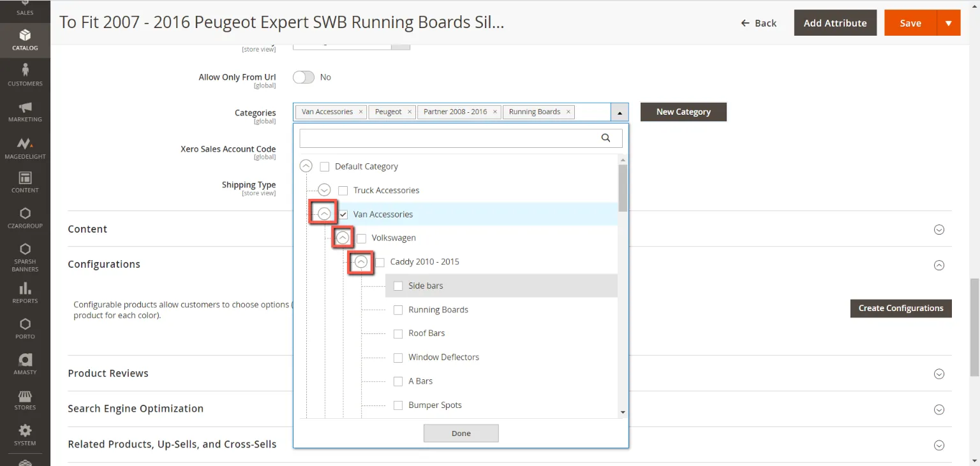Check the Truck Accessories checkbox
Screen dimensions: 980x466
tap(343, 190)
